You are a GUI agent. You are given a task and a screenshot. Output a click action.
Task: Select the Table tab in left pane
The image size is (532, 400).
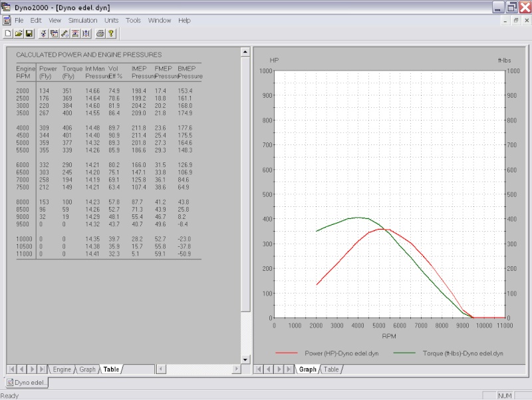111,369
